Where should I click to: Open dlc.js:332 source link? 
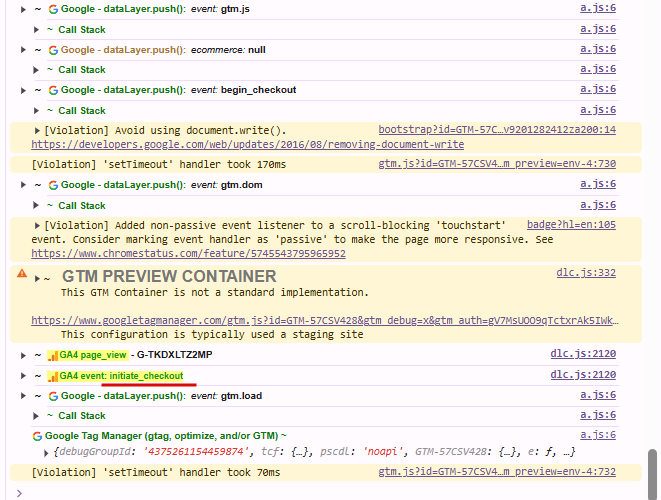tap(586, 273)
